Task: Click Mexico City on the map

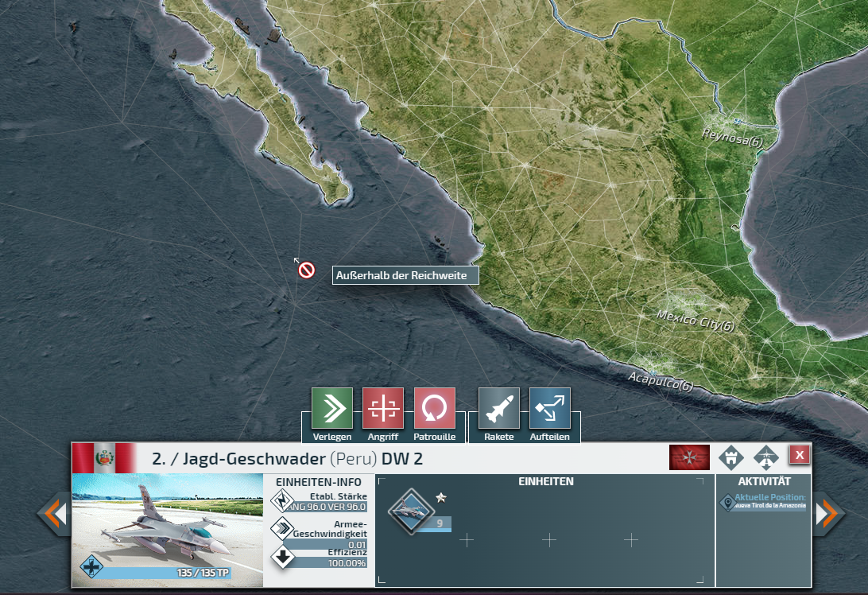Action: point(695,321)
